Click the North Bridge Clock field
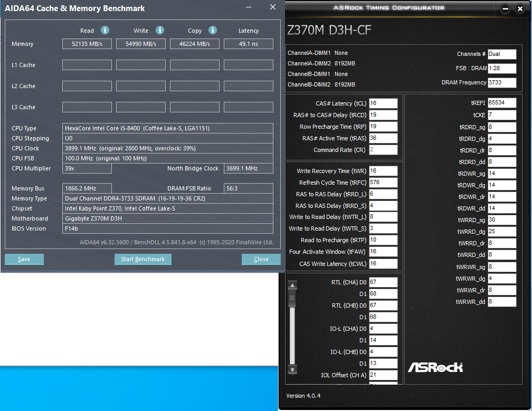 [249, 168]
